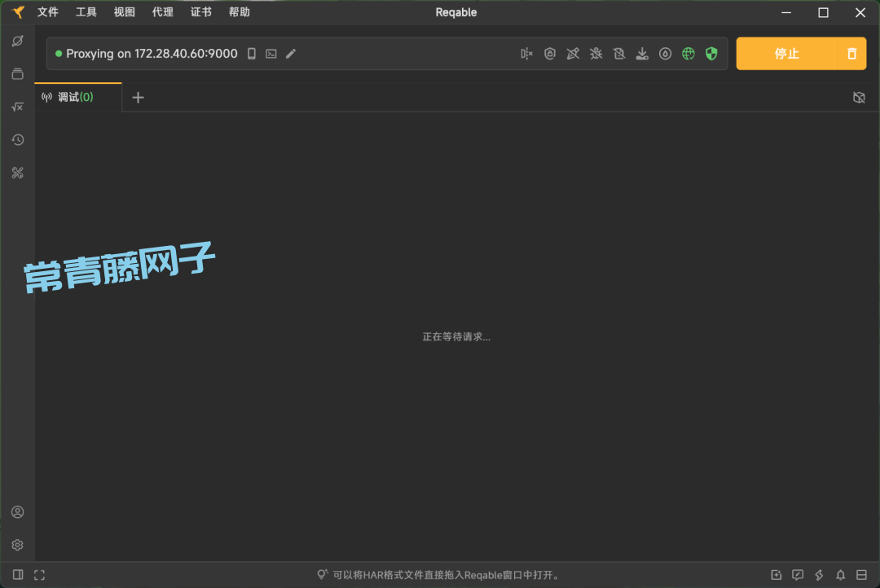
Task: Click the notifications bell in status bar
Action: (839, 575)
